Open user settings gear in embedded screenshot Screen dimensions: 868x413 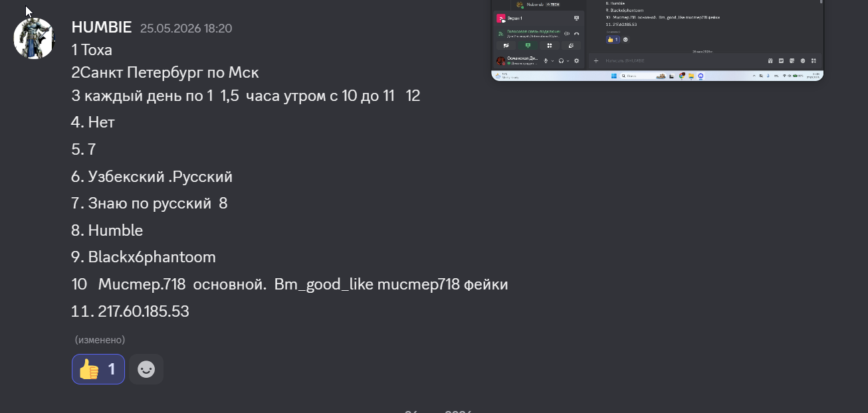click(576, 60)
